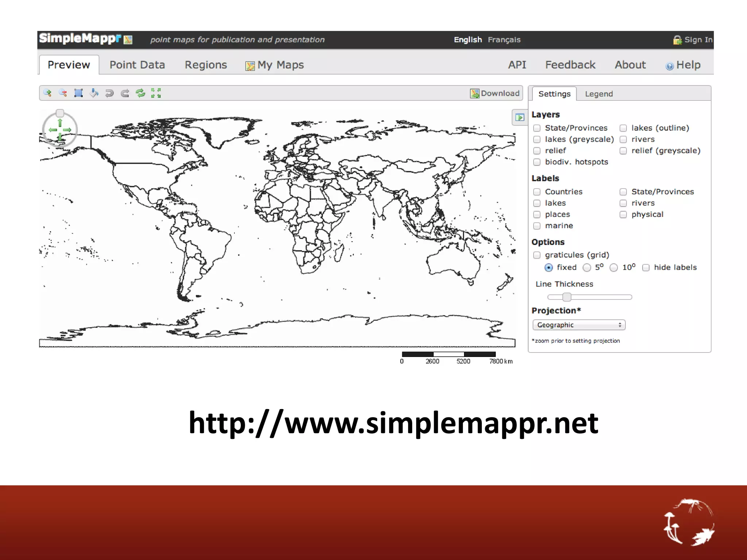
Task: Open the Preview tab
Action: click(x=69, y=65)
